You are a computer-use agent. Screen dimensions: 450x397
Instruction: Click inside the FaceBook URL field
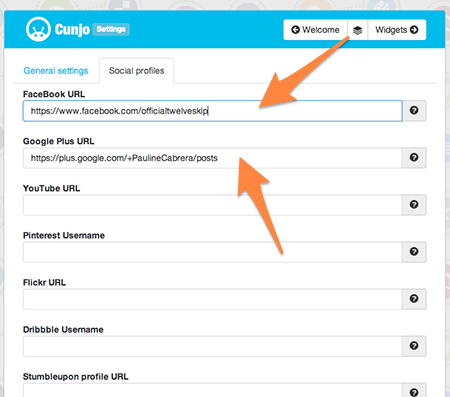[213, 111]
